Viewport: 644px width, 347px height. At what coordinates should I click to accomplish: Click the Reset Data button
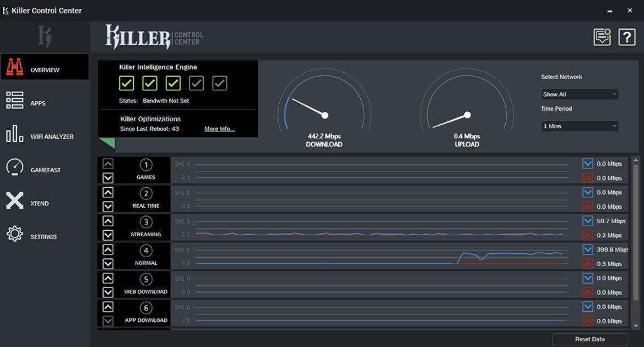pos(590,339)
